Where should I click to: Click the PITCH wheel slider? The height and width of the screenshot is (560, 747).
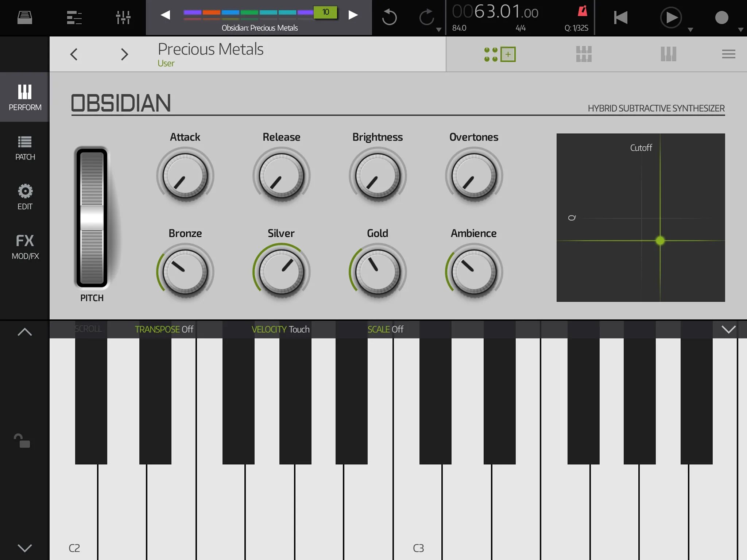[x=92, y=218]
